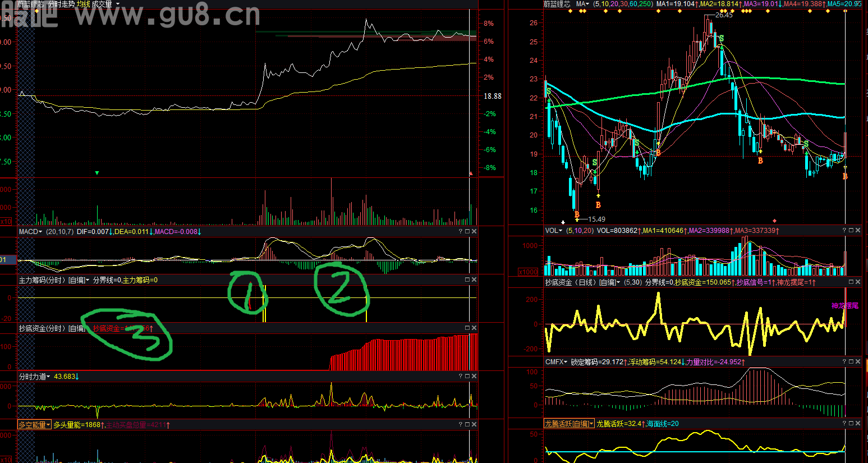This screenshot has height=463, width=868.
Task: Click the 龙腾活跃=32.4 readout
Action: tap(620, 424)
